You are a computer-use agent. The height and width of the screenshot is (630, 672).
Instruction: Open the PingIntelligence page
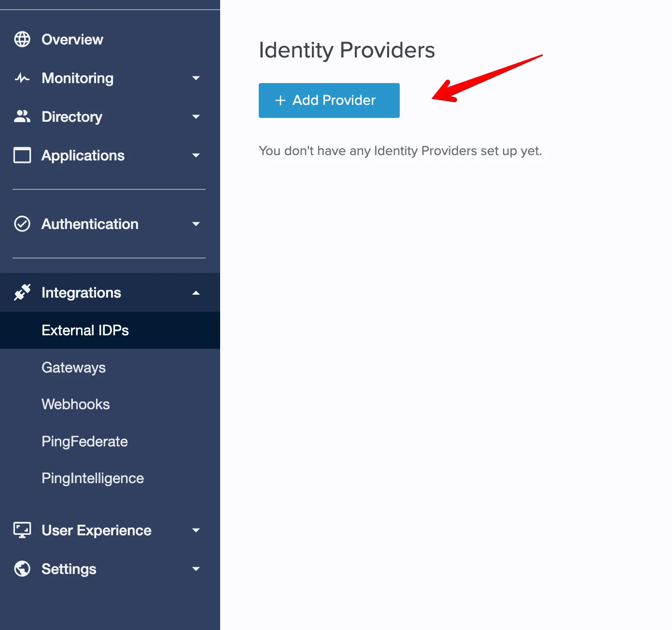click(92, 478)
